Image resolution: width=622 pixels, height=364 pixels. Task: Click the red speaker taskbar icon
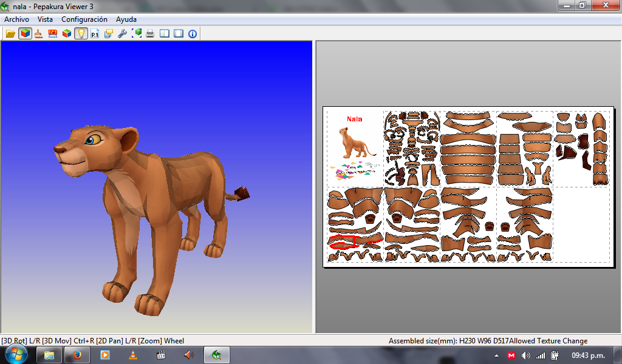click(189, 355)
